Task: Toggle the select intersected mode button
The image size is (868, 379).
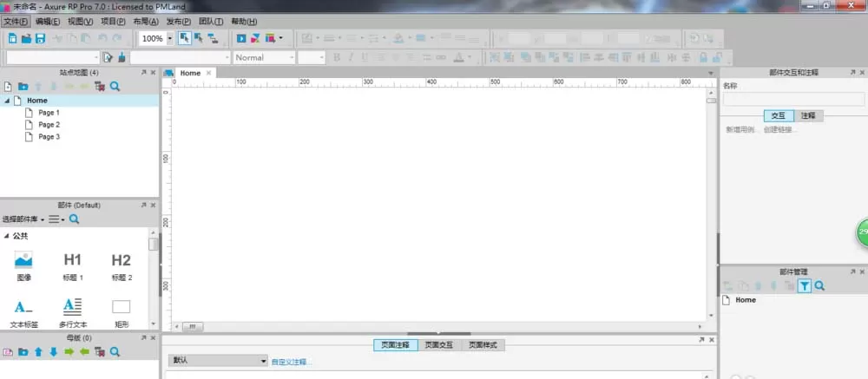Action: [185, 39]
